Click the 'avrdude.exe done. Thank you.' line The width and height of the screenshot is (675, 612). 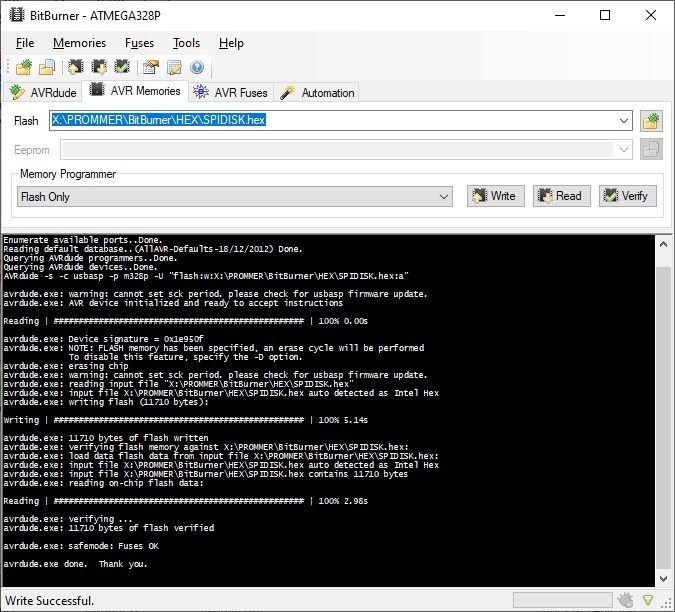tap(75, 564)
